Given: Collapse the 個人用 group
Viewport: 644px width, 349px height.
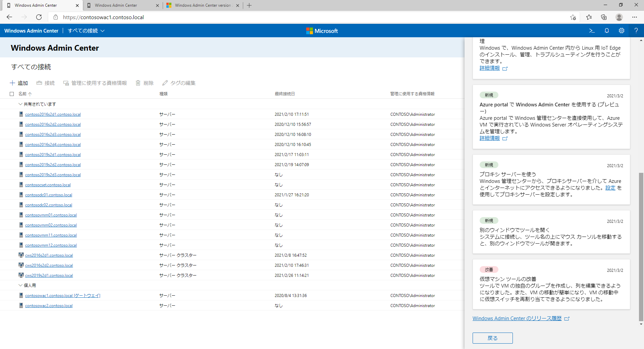Looking at the screenshot, I should click(20, 285).
